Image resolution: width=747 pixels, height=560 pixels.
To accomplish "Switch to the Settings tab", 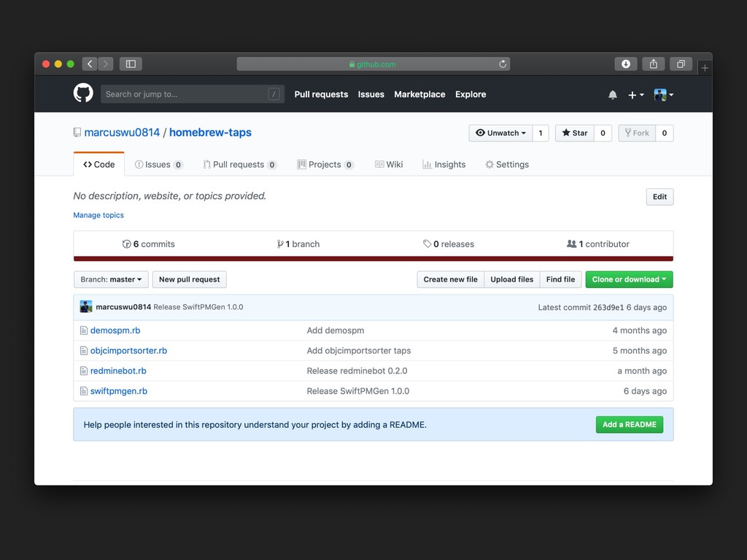I will [507, 164].
